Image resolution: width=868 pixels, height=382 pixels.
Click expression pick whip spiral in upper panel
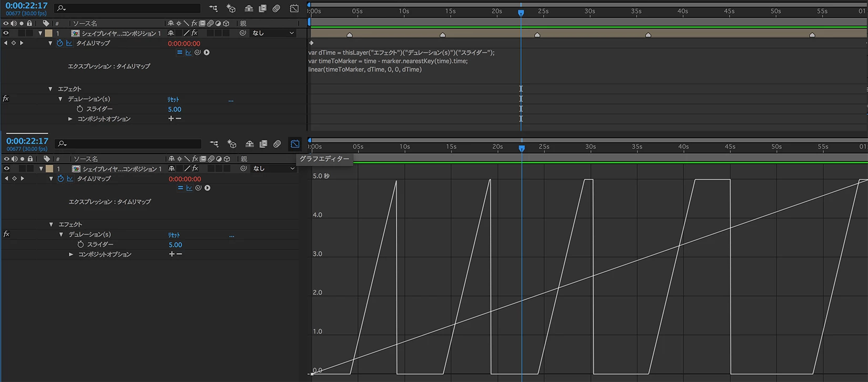tap(197, 53)
